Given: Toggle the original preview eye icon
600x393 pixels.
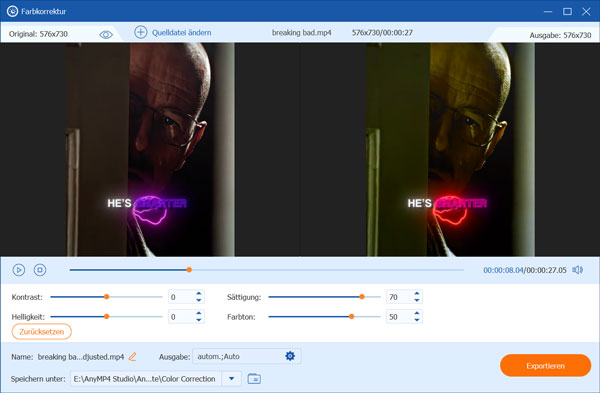Looking at the screenshot, I should tap(106, 34).
